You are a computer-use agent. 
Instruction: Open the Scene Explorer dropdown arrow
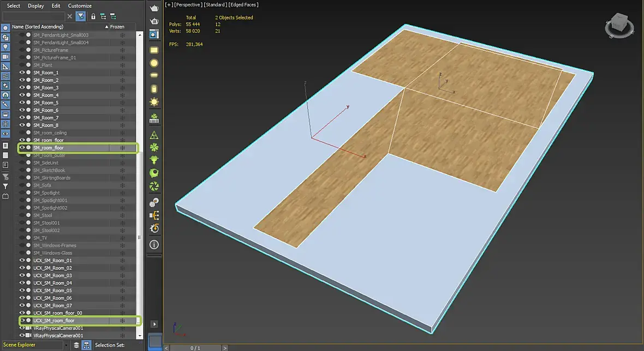pos(67,345)
